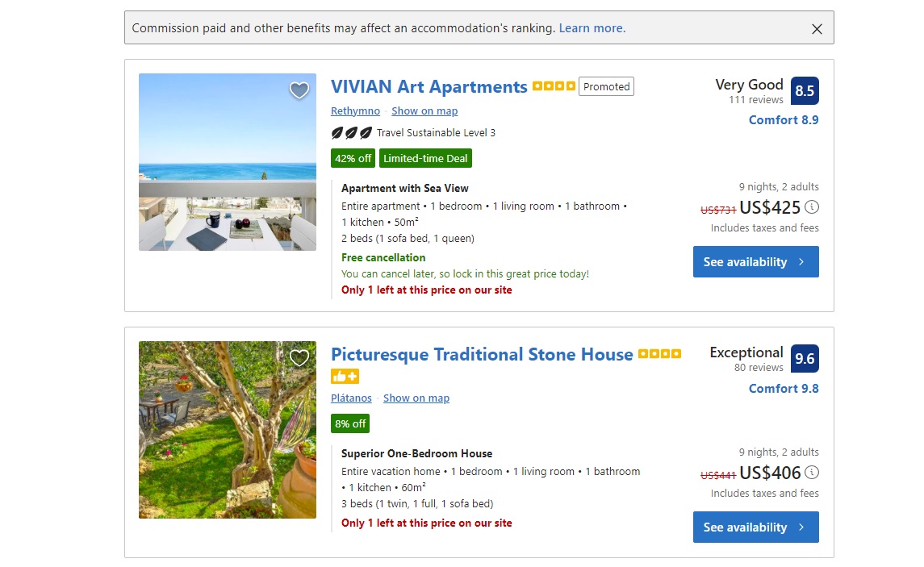Click the star rating beside VIVIAN Art Apartments
The height and width of the screenshot is (567, 924).
click(554, 85)
